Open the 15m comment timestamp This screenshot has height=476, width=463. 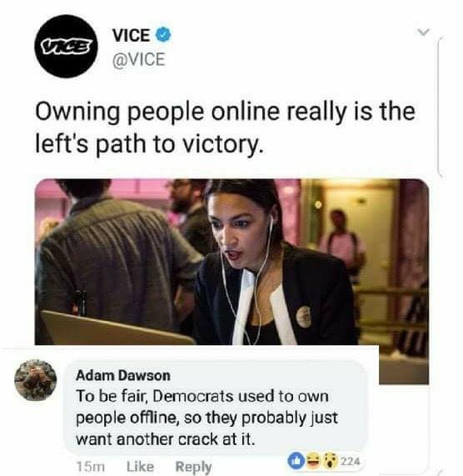click(90, 466)
